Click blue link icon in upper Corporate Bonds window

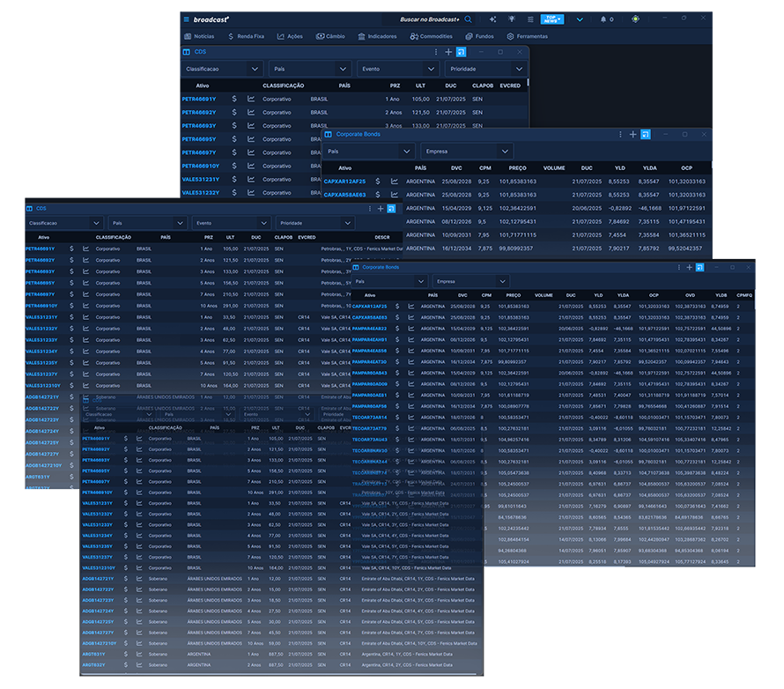coord(646,135)
